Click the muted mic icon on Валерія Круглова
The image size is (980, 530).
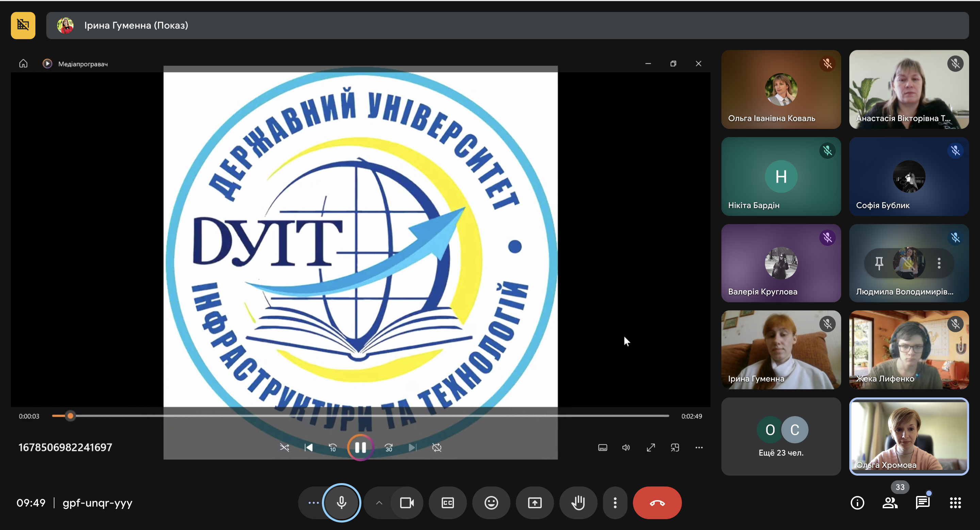828,238
